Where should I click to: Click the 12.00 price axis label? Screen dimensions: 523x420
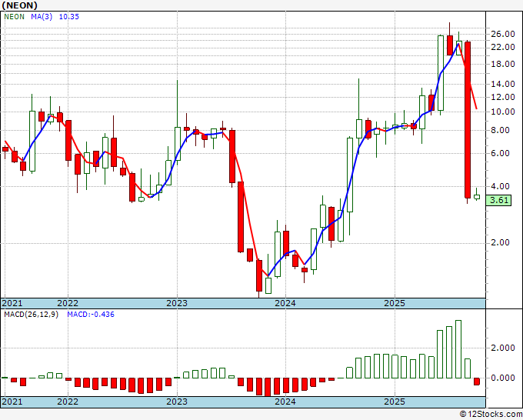click(503, 97)
